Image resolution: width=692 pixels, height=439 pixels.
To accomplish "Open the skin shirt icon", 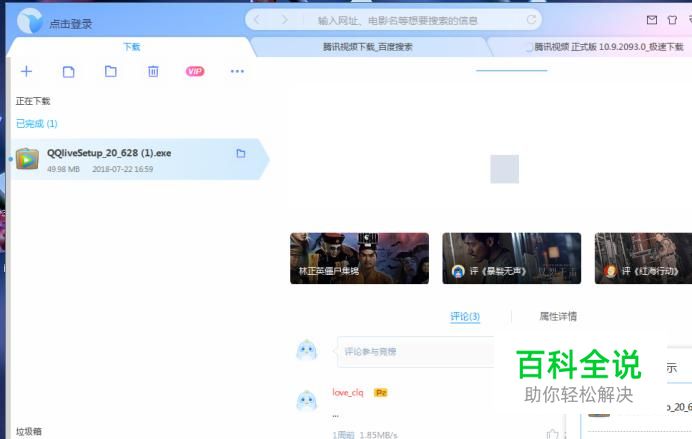I will tap(672, 20).
